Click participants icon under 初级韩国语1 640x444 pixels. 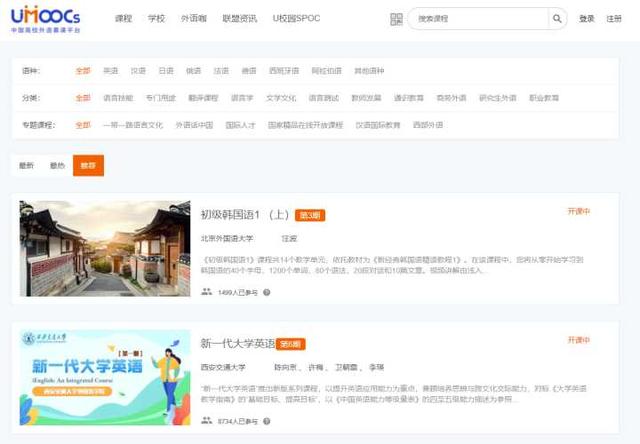(x=207, y=292)
